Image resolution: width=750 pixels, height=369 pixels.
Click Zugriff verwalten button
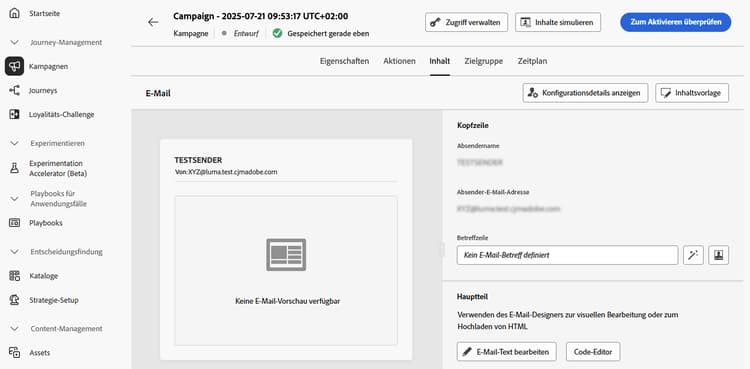pos(466,22)
